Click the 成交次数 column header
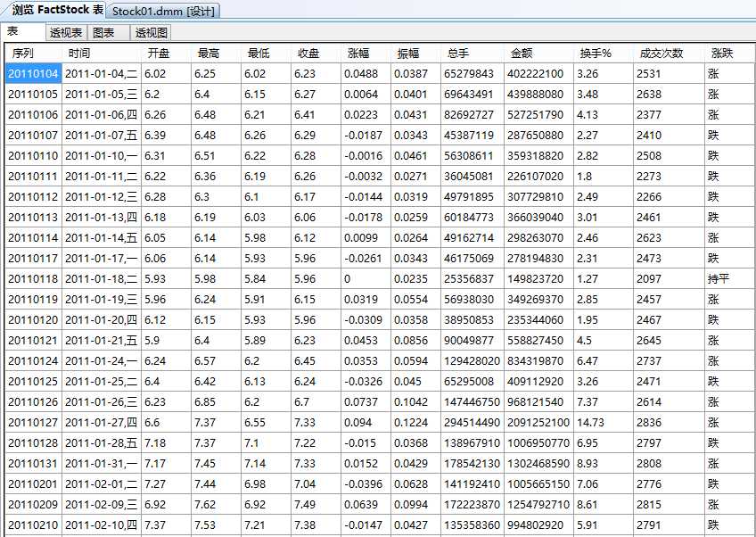 [670, 53]
